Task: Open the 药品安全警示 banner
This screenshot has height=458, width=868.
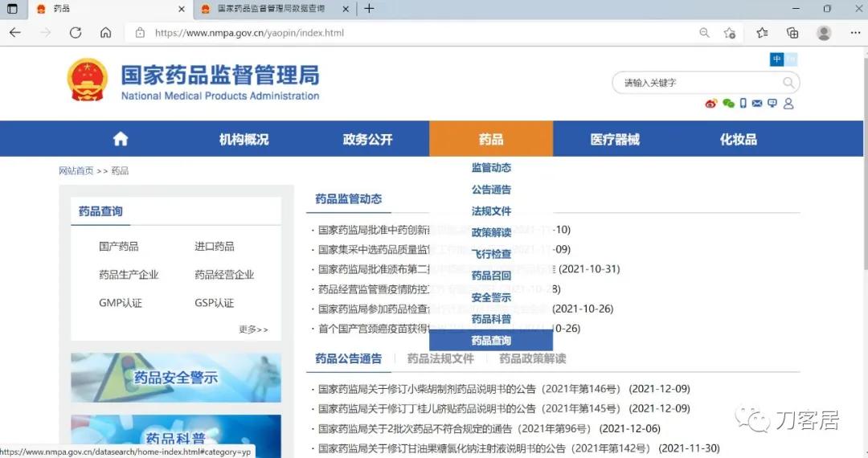Action: (x=176, y=378)
